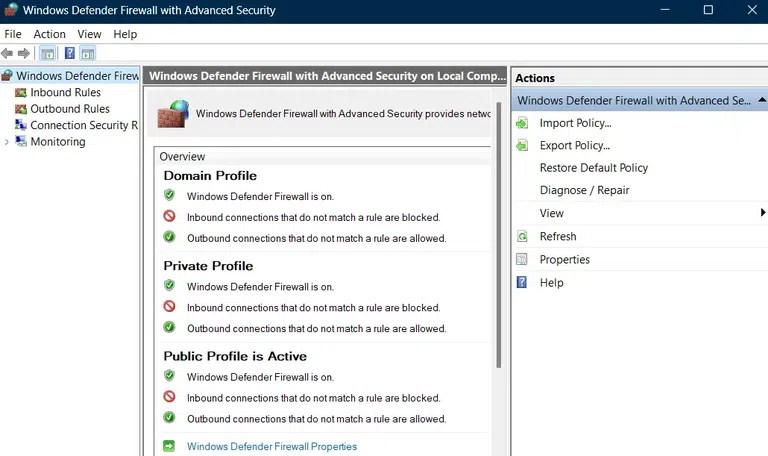Select the Windows Defender Firewall root node

77,76
